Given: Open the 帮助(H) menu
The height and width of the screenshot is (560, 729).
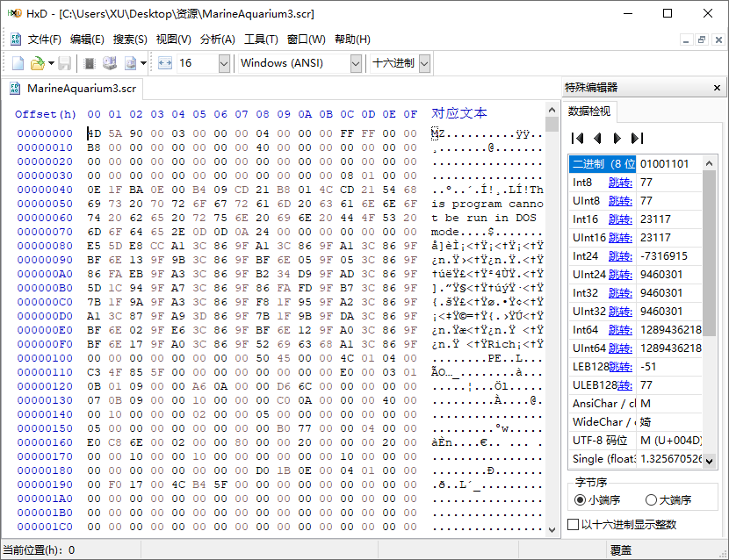Looking at the screenshot, I should [352, 39].
